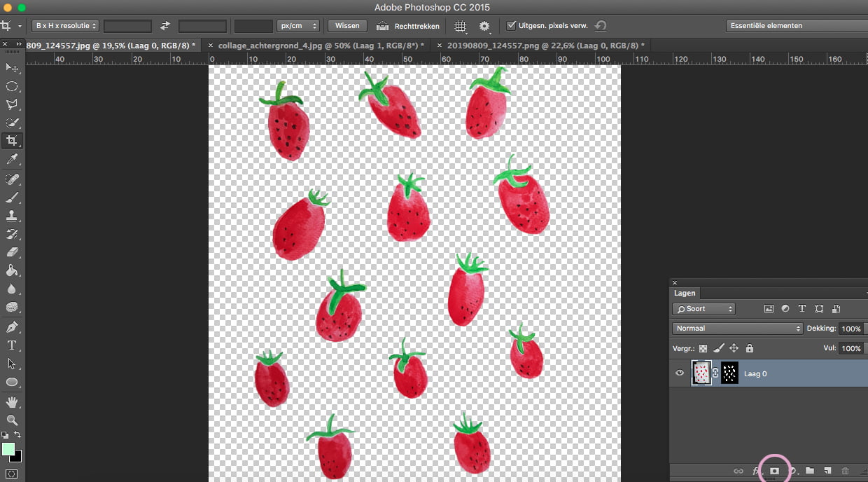Click the add layer mask icon
The height and width of the screenshot is (482, 868).
pyautogui.click(x=774, y=471)
